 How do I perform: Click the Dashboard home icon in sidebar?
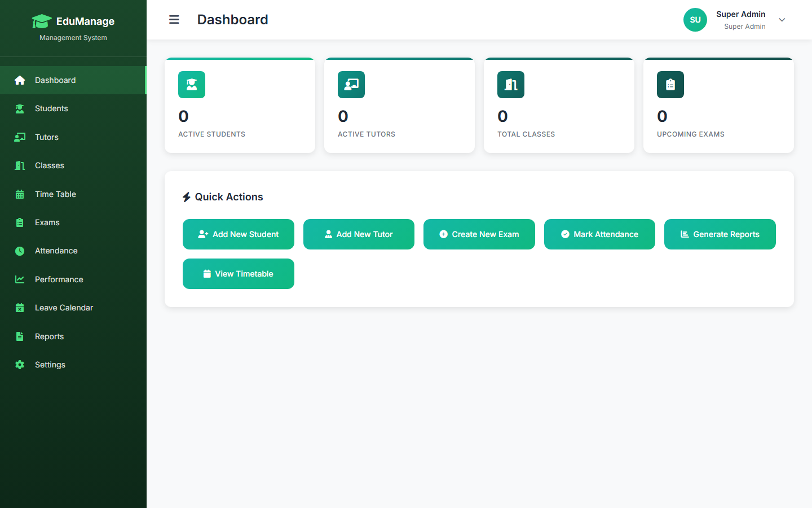[x=20, y=80]
